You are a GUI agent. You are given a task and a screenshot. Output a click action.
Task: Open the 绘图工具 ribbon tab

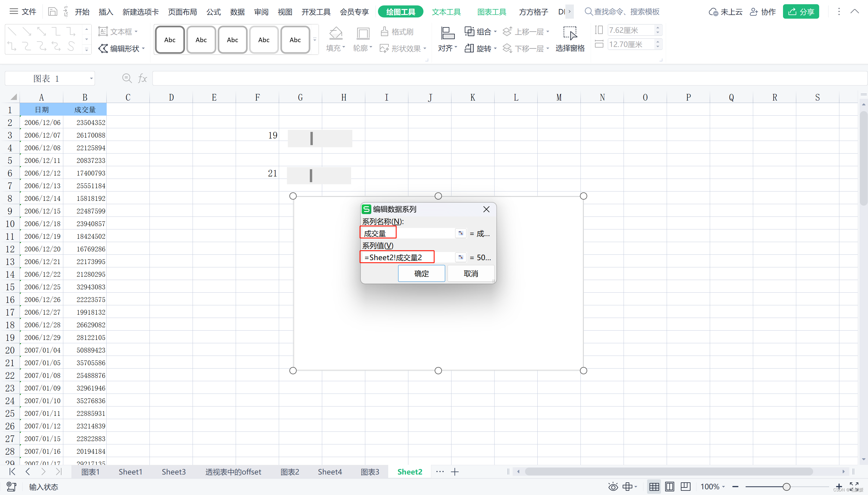pyautogui.click(x=401, y=12)
